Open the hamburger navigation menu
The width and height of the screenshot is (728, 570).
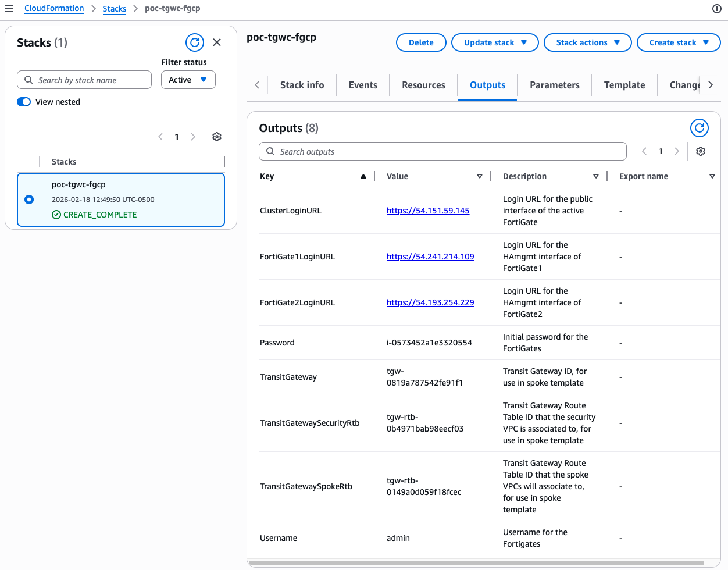(x=9, y=9)
